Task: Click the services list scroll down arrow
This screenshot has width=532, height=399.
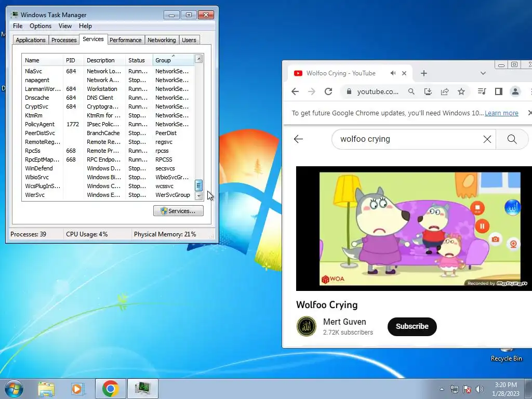Action: (x=199, y=196)
